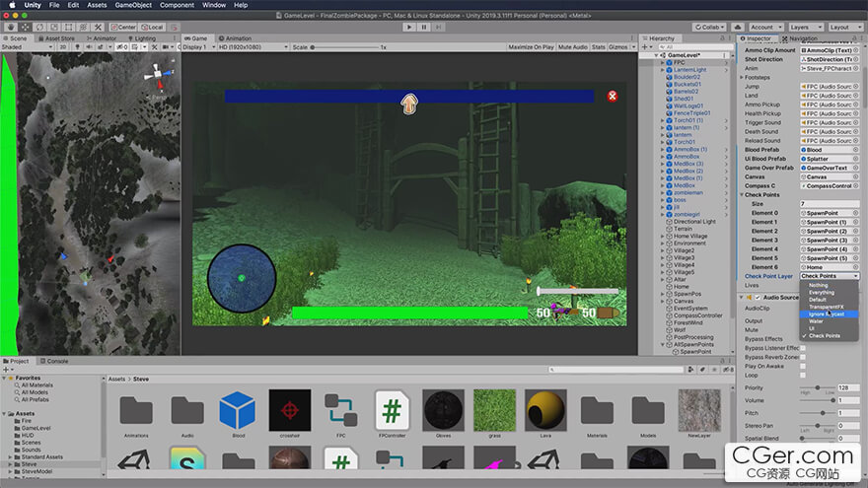The height and width of the screenshot is (488, 868).
Task: Toggle 2D scene view mode
Action: 62,47
